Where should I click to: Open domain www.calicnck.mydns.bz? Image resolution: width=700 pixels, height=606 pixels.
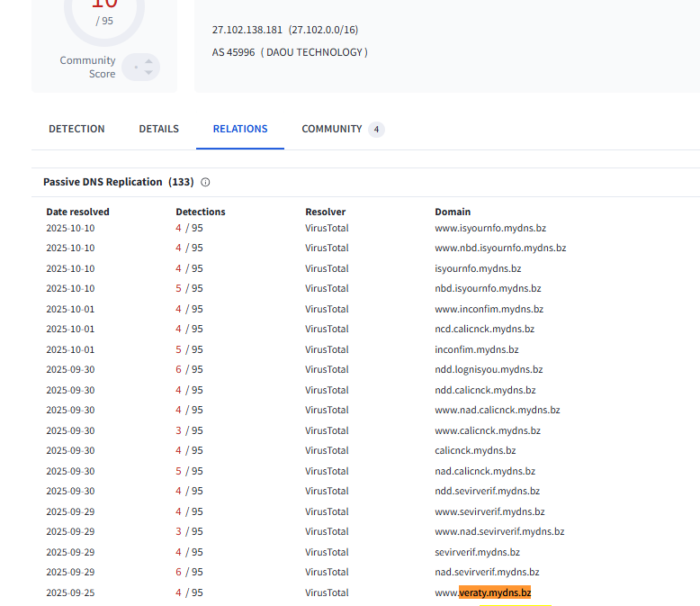(x=488, y=430)
